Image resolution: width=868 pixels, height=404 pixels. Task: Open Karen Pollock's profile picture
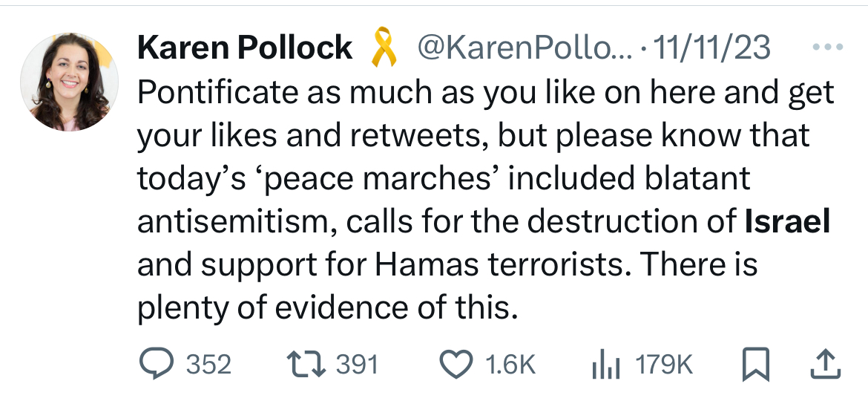point(69,82)
